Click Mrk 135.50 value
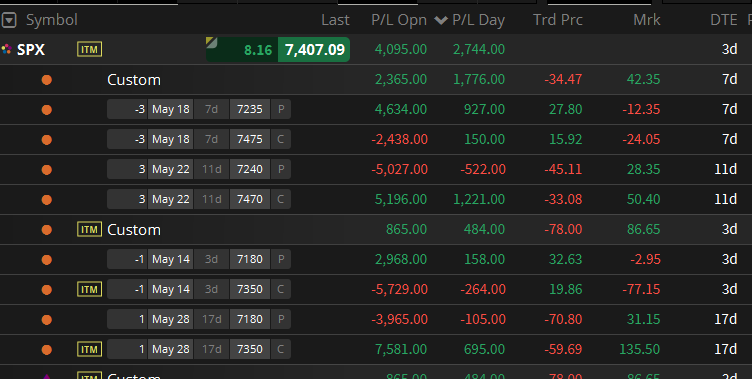 pos(640,350)
